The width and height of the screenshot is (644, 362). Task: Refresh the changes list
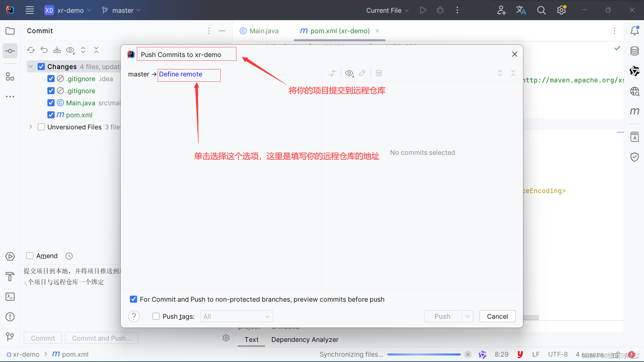[x=31, y=50]
